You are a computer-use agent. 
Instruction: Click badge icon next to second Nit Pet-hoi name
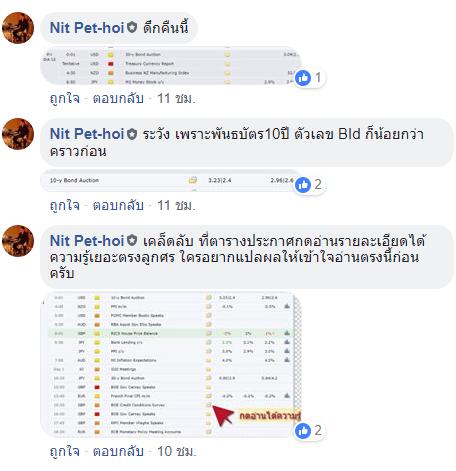point(132,134)
